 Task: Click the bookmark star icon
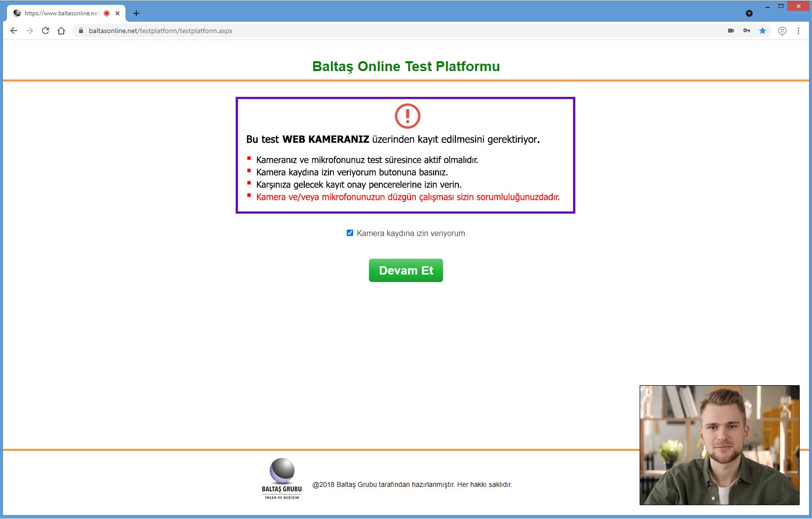pos(763,31)
